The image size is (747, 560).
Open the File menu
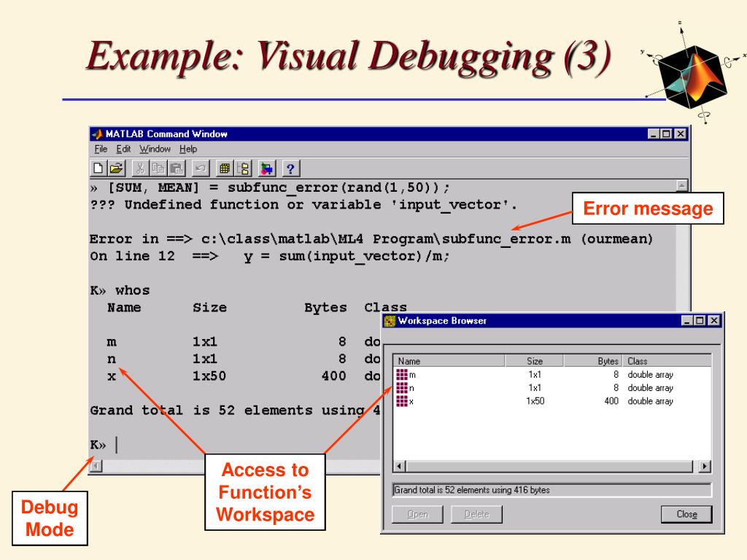tap(101, 149)
